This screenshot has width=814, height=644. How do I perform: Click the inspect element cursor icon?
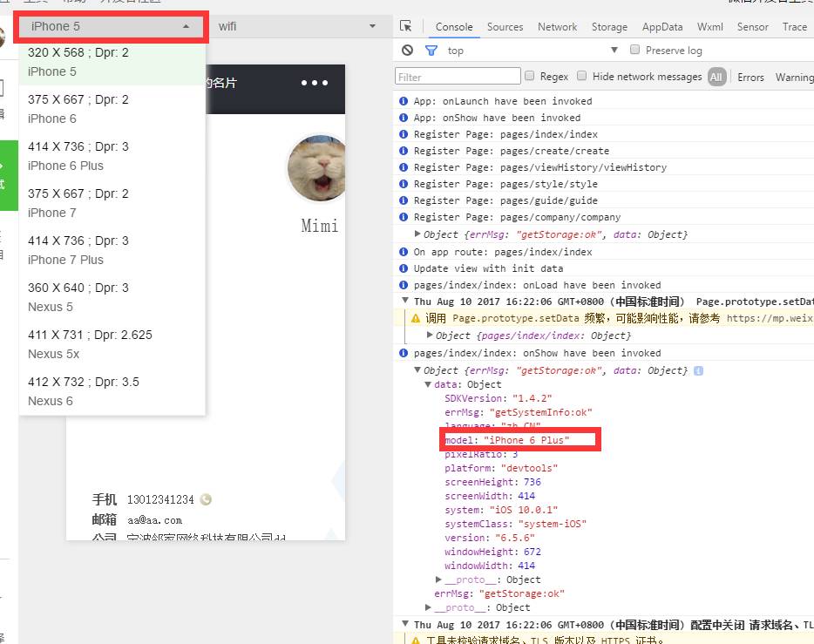tap(405, 26)
